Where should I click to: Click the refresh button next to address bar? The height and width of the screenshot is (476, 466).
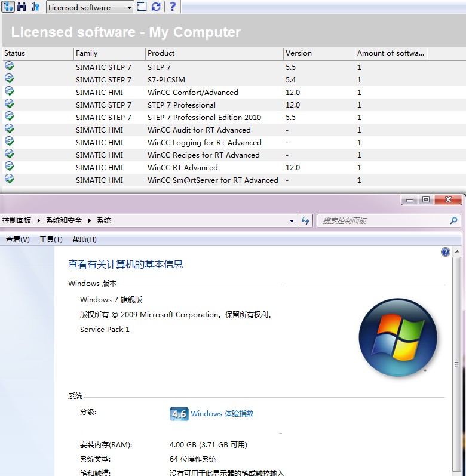coord(305,220)
